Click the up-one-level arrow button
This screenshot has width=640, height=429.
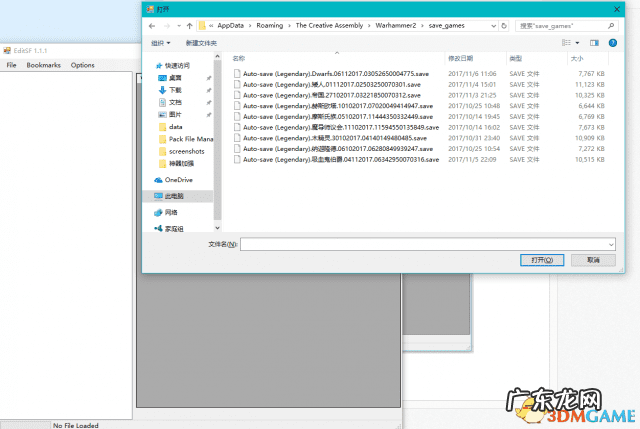(190, 25)
